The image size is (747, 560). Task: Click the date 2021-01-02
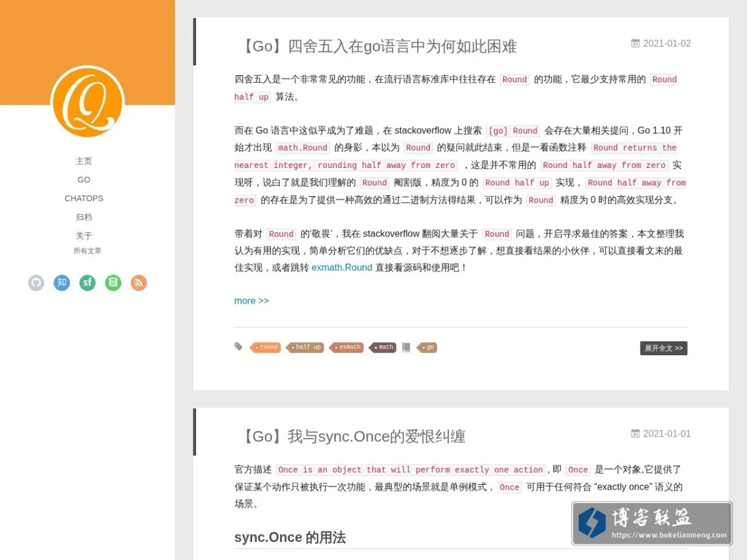(667, 44)
